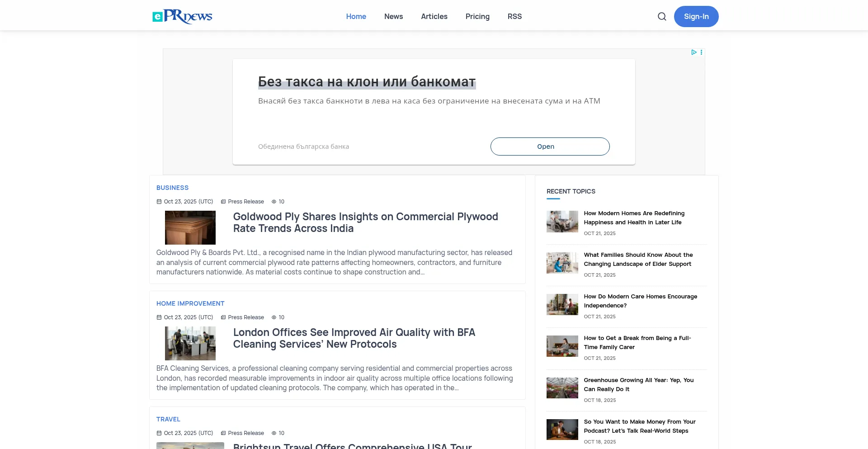Open the BUSINESS category link
This screenshot has height=449, width=868.
tap(172, 188)
